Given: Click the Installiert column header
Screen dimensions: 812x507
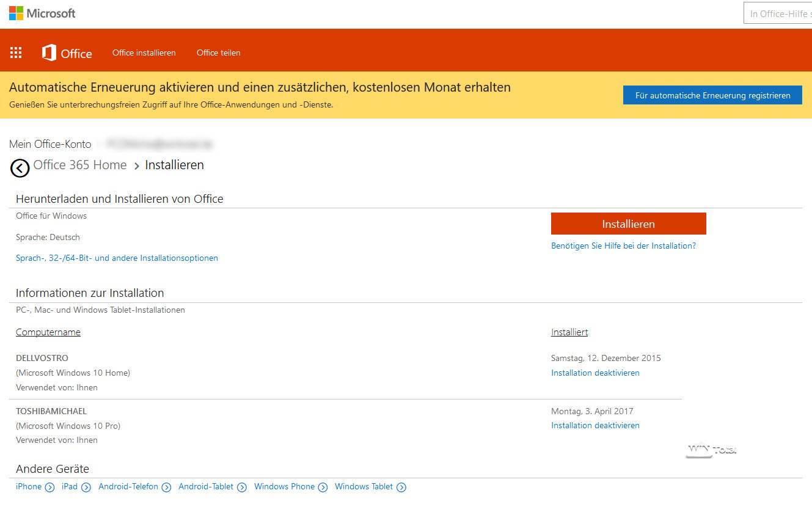Looking at the screenshot, I should click(x=569, y=332).
